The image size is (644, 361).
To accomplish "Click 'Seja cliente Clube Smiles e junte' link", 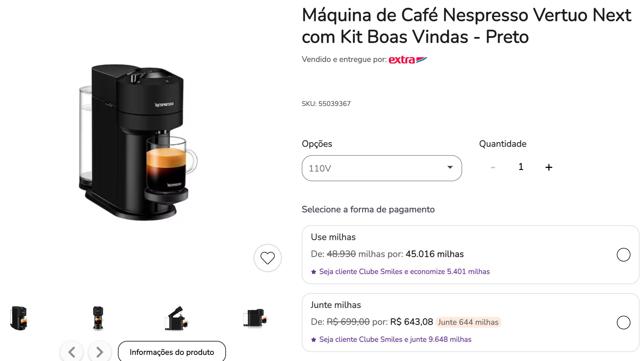I will tap(395, 340).
